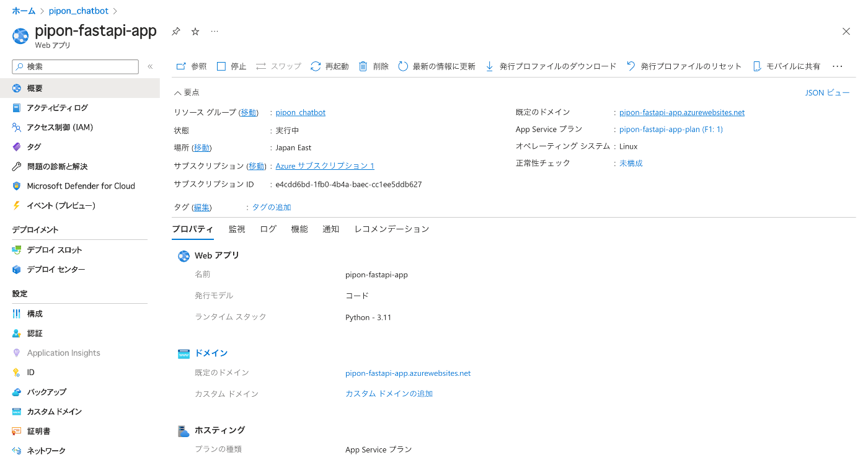Open the JSON ビュー link
The image size is (868, 465).
[x=827, y=92]
